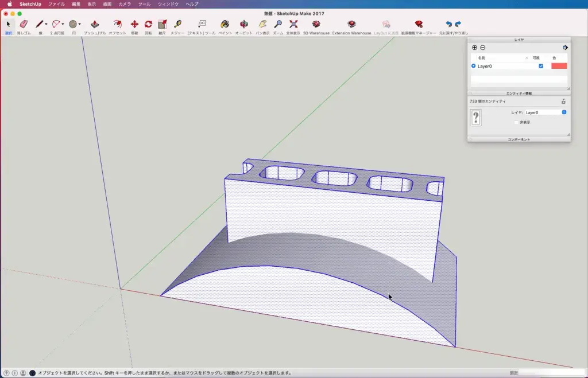Click the geo-location icon in status bar

coord(6,373)
